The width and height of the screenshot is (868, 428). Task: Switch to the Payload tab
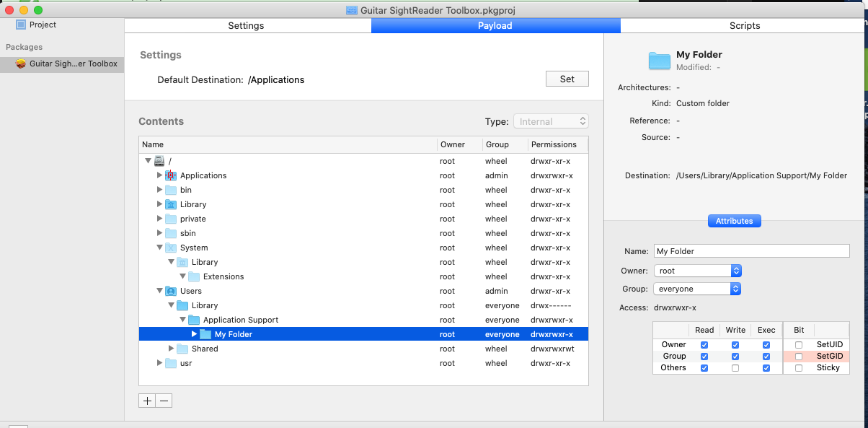pyautogui.click(x=495, y=26)
